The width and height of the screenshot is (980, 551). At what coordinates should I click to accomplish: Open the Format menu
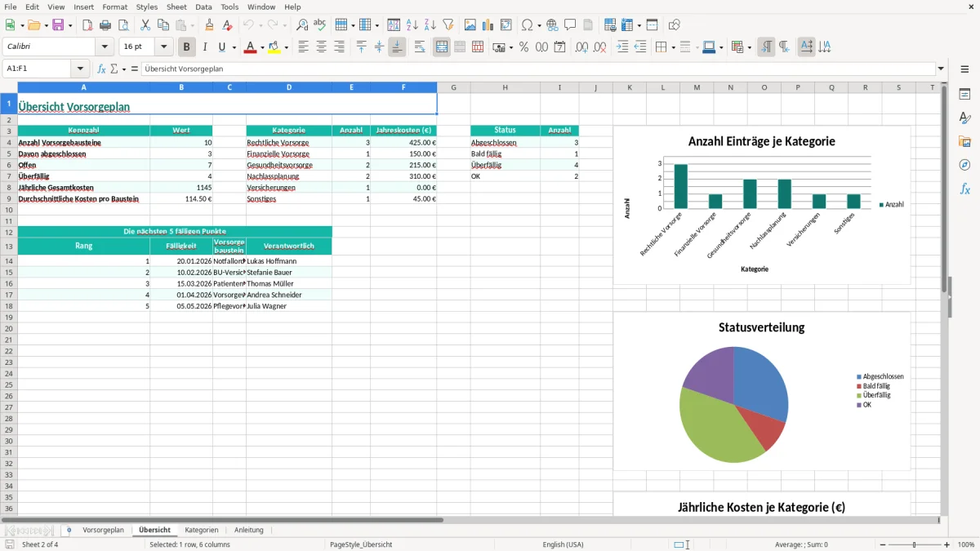115,7
